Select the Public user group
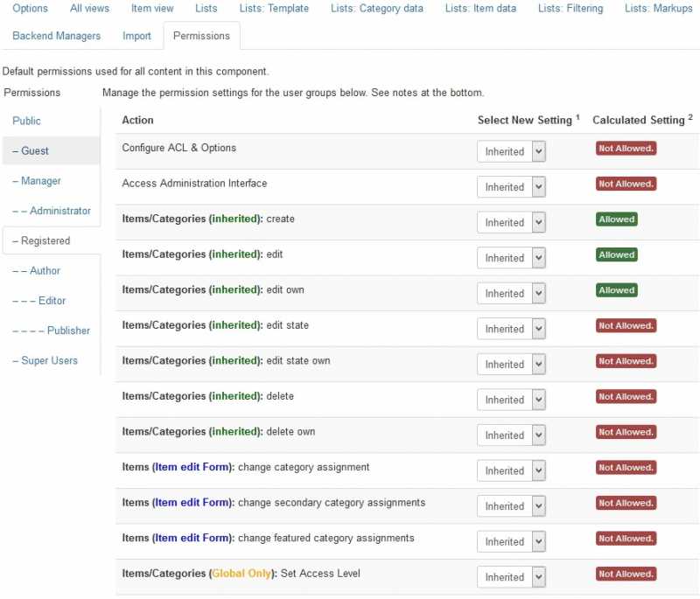 [x=27, y=121]
